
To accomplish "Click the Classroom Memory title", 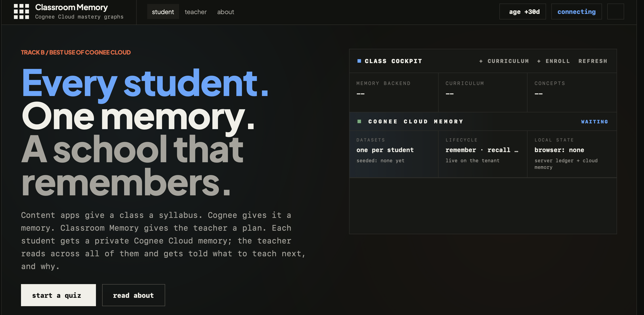I will pyautogui.click(x=71, y=8).
